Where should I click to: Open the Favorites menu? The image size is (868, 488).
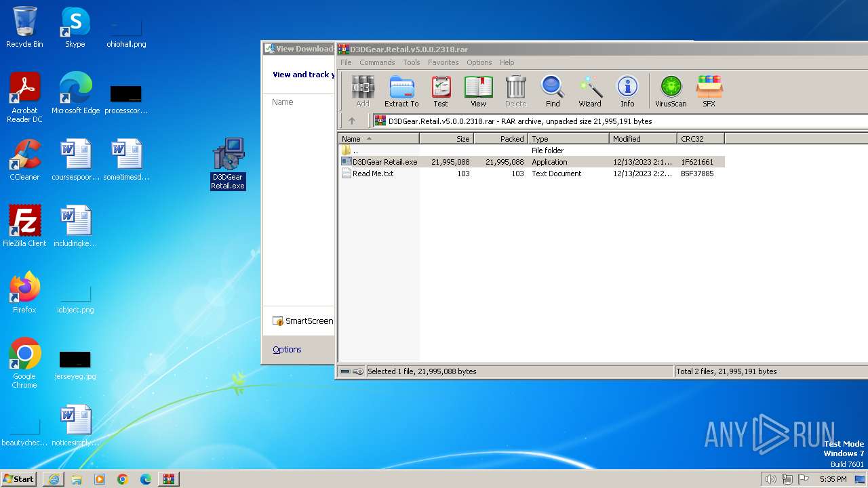443,62
